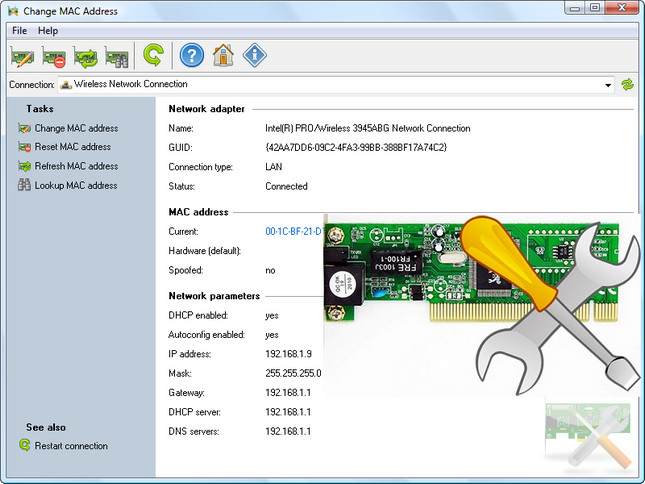The height and width of the screenshot is (484, 645).
Task: Click the Lookup MAC address binoculars toolbar icon
Action: [x=117, y=56]
